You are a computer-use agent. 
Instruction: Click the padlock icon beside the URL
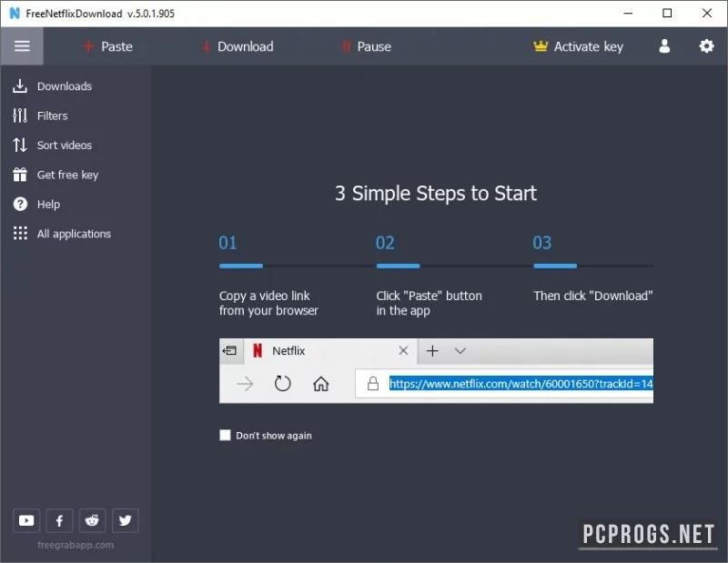373,384
